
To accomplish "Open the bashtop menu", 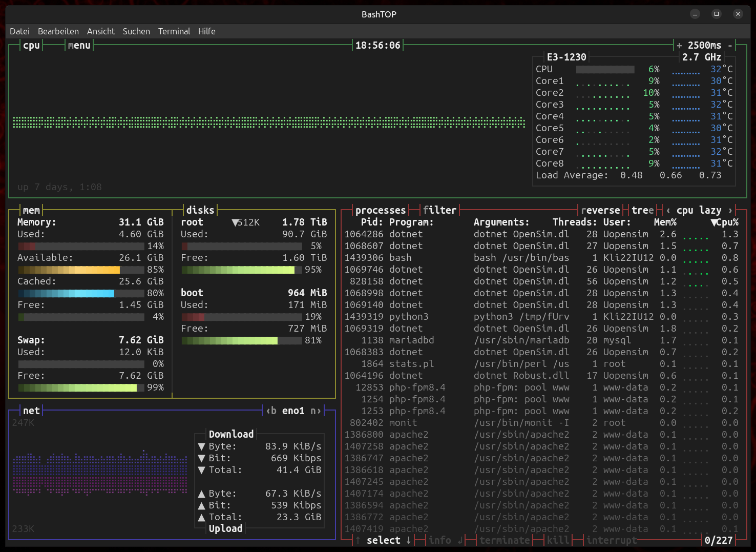I will pos(79,46).
